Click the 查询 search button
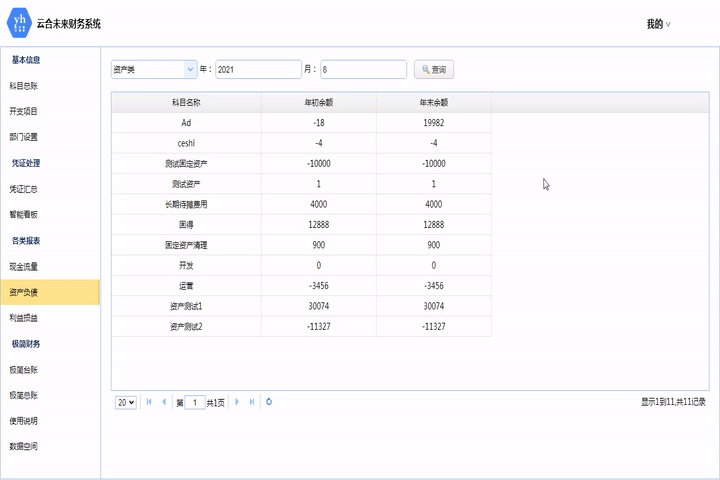The height and width of the screenshot is (480, 720). pyautogui.click(x=433, y=69)
